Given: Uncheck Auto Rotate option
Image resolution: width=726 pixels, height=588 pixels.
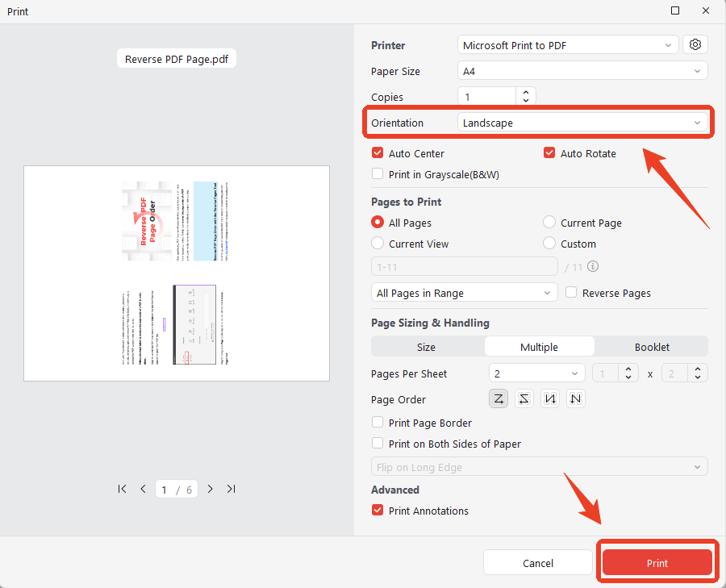Looking at the screenshot, I should [x=549, y=152].
